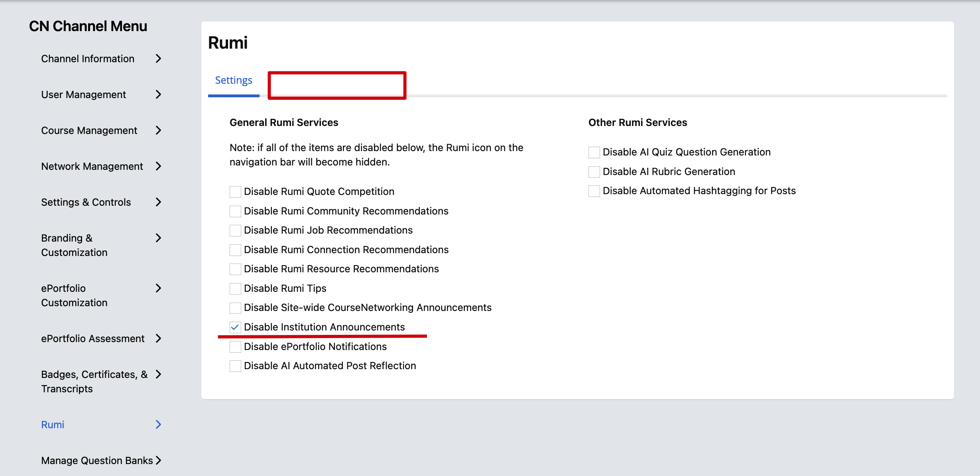The height and width of the screenshot is (476, 980).
Task: Check Disable Rumi Resource Recommendations
Action: [235, 269]
